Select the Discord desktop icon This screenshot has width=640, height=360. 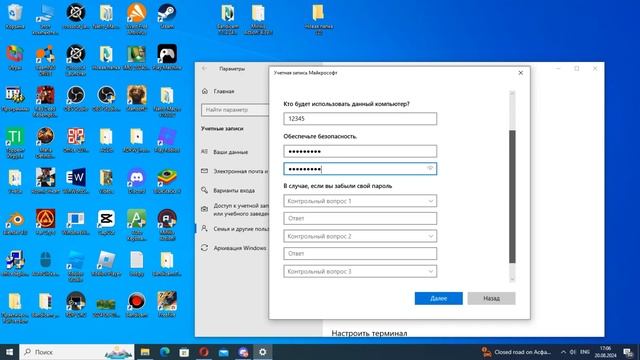coord(137,181)
